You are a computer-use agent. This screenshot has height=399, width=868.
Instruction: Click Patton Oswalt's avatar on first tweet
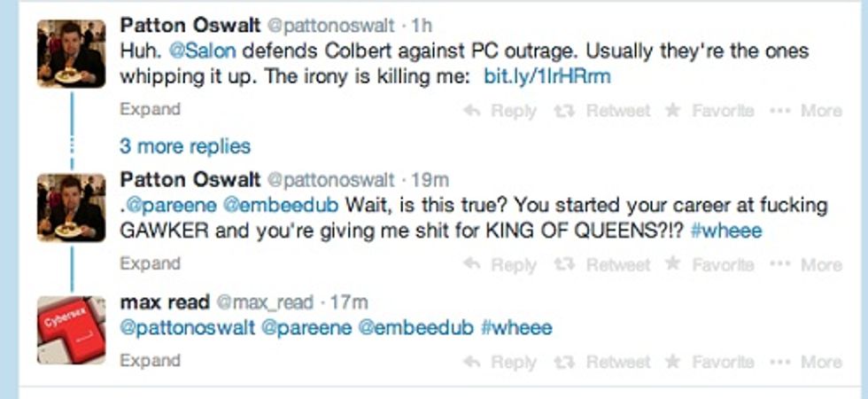point(72,54)
